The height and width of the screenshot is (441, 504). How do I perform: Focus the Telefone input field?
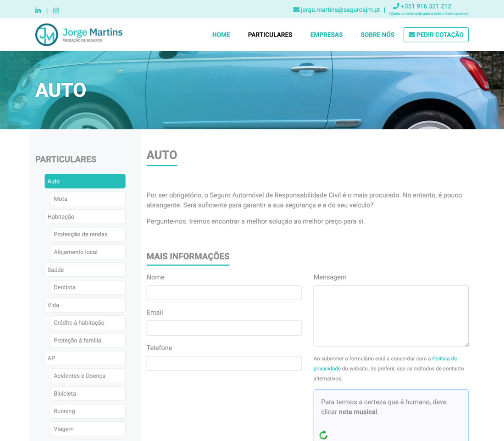coord(224,363)
